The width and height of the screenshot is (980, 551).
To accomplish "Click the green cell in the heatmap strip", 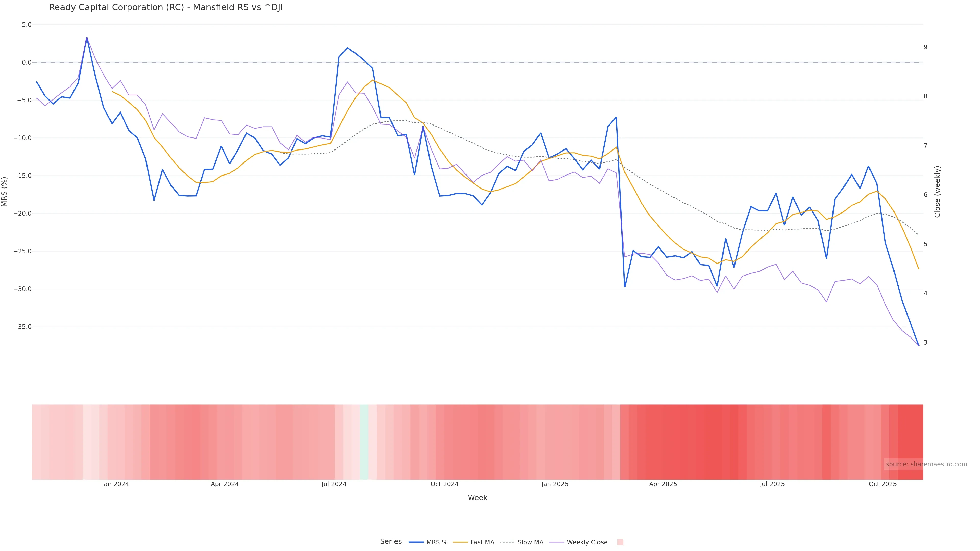I will click(x=364, y=442).
